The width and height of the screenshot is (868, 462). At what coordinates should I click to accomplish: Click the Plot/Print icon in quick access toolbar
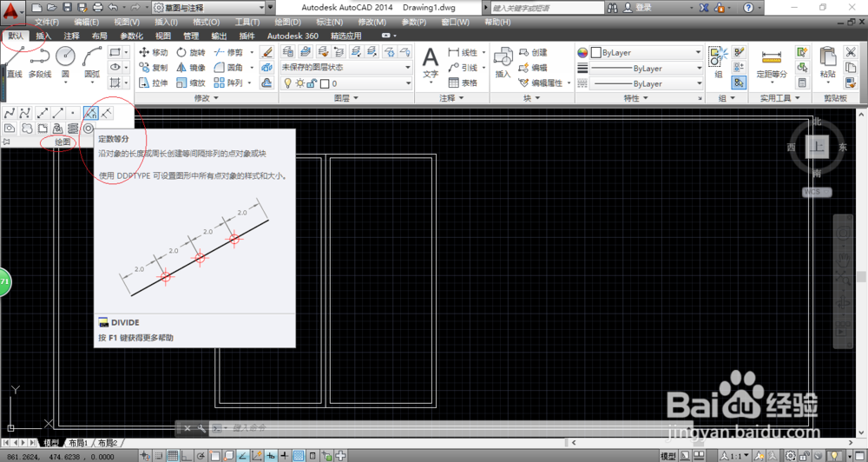pyautogui.click(x=98, y=8)
